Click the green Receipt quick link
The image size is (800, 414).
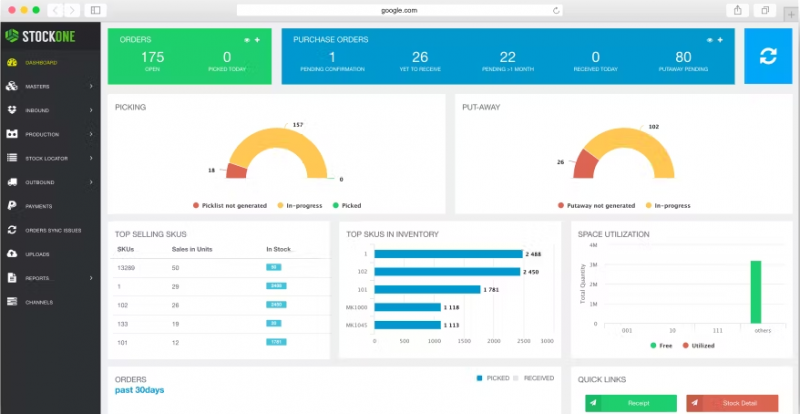(x=630, y=403)
